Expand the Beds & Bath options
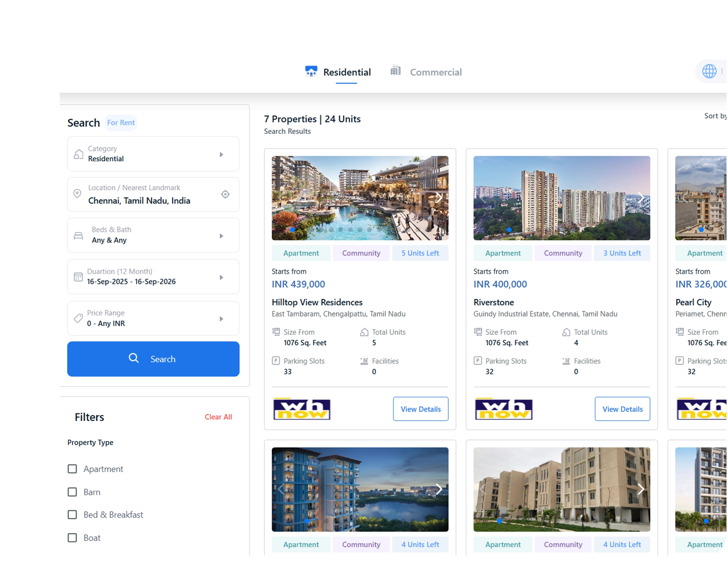This screenshot has height=562, width=728. (x=221, y=236)
